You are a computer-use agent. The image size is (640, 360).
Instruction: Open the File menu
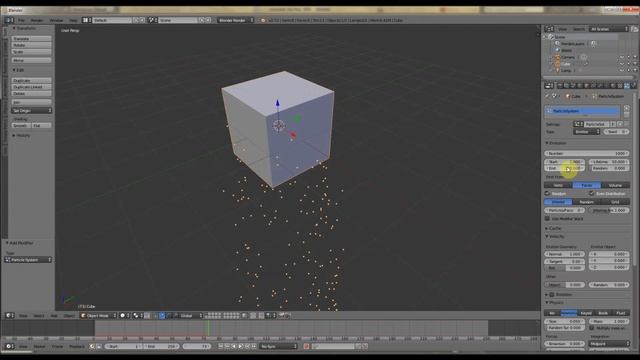tap(21, 20)
